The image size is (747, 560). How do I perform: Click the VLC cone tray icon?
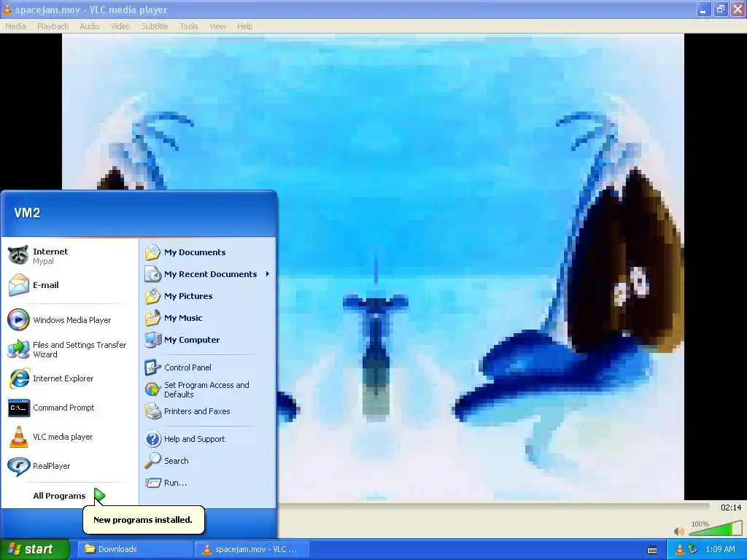click(x=680, y=549)
